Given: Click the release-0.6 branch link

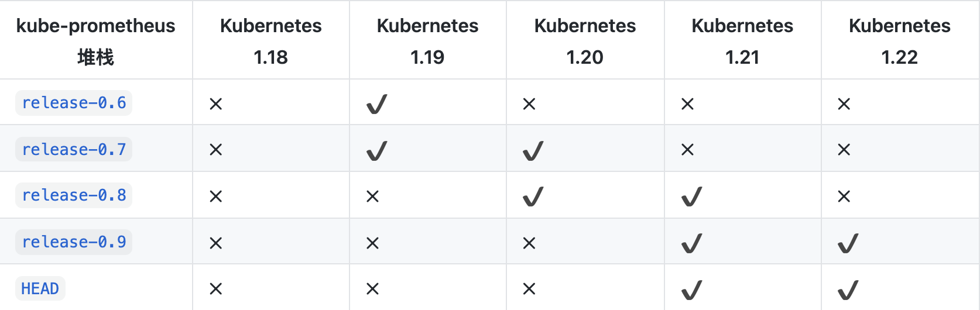Looking at the screenshot, I should 74,103.
